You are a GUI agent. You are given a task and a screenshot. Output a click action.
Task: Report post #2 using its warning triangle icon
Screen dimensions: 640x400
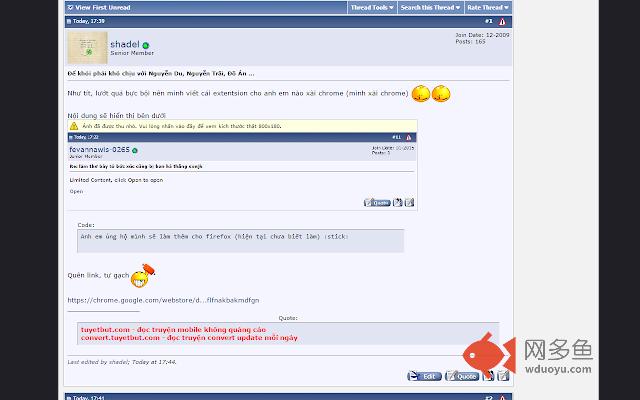tap(502, 398)
